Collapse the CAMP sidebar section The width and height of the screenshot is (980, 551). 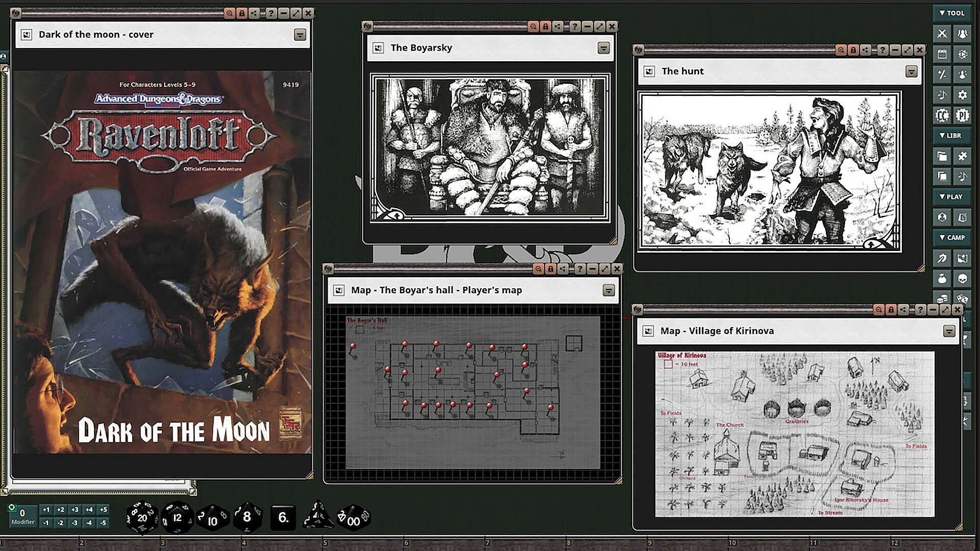[x=952, y=238]
